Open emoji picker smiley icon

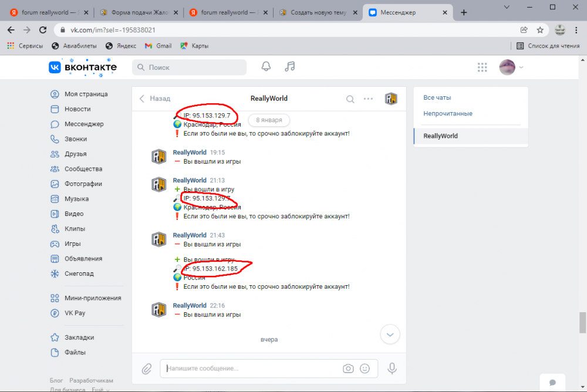365,369
